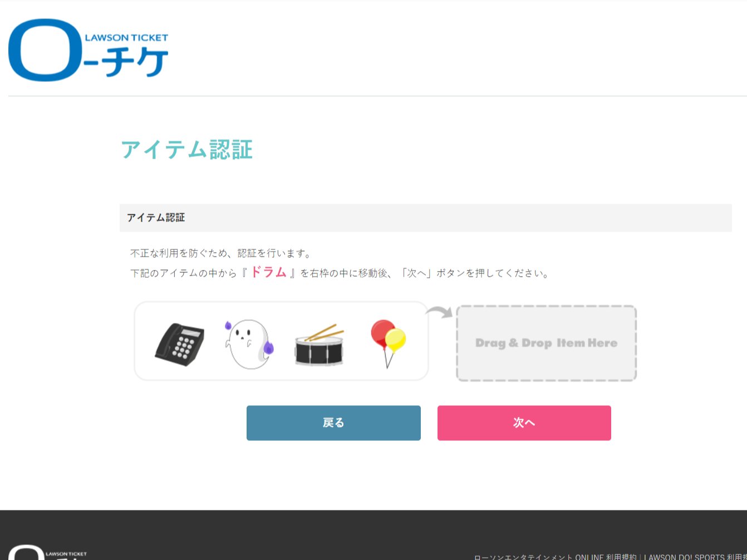Click the drumsticks on top of the drum
747x560 pixels.
click(x=323, y=332)
